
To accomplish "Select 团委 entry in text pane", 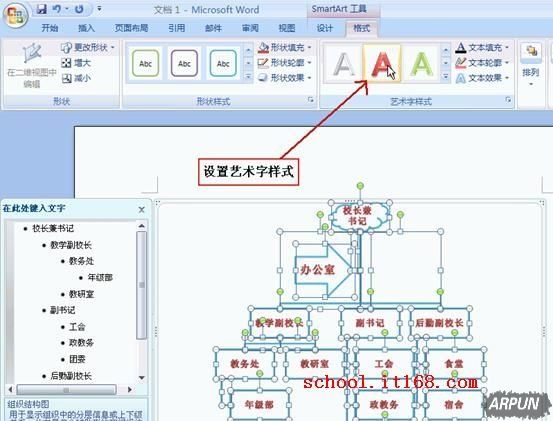I will click(77, 359).
